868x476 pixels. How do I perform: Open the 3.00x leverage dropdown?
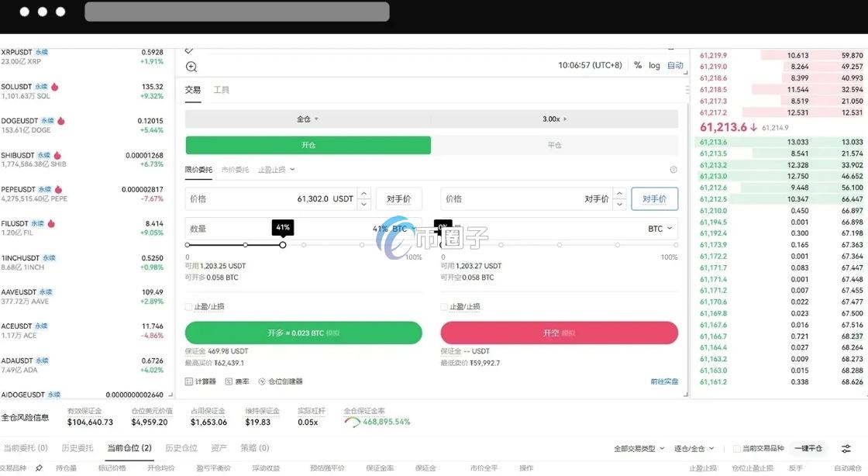[x=553, y=118]
